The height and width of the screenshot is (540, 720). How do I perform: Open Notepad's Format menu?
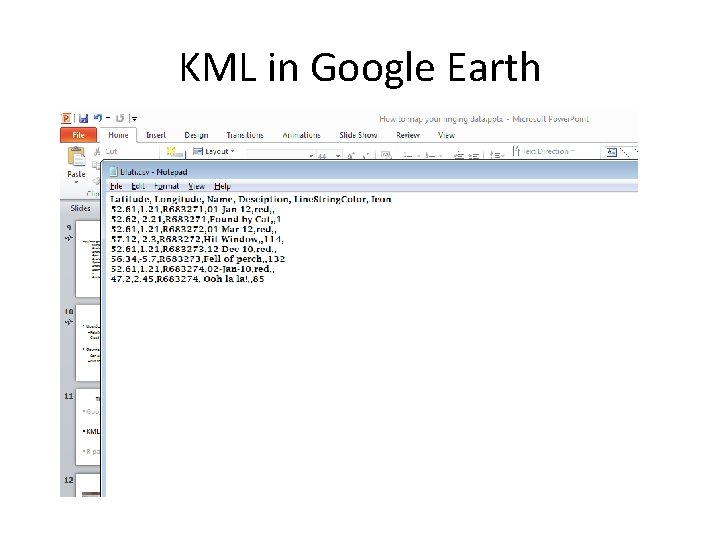(167, 186)
